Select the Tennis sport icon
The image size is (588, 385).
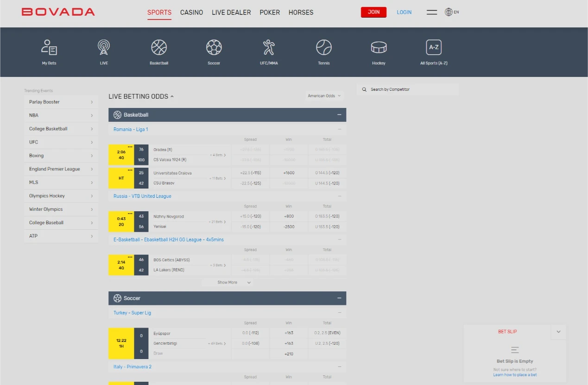pyautogui.click(x=323, y=51)
